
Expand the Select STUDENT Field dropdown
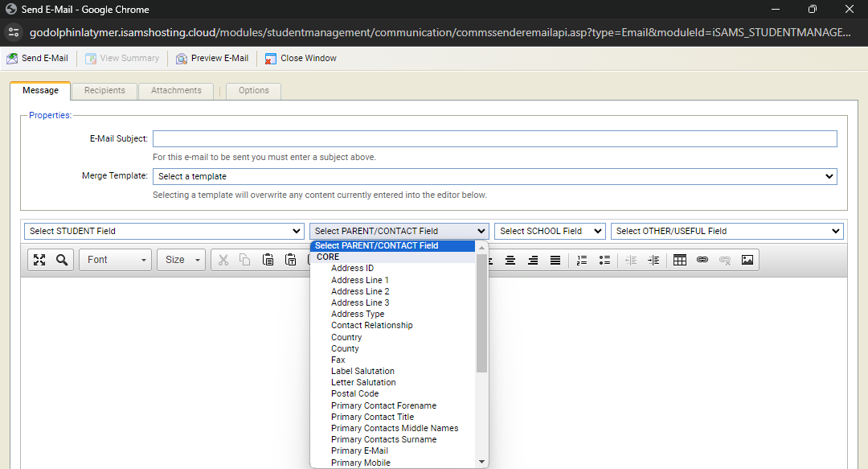(164, 231)
